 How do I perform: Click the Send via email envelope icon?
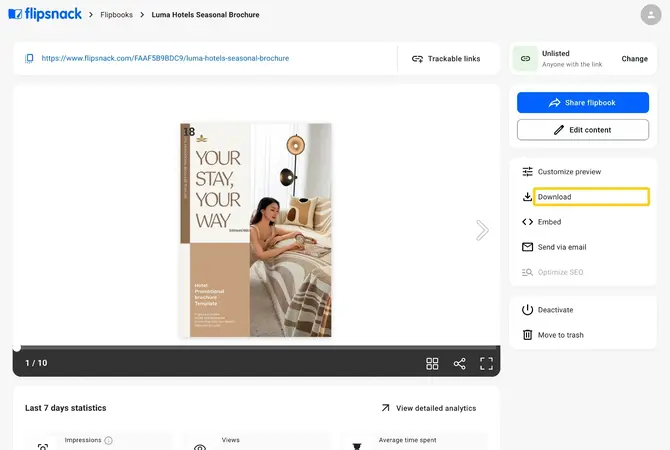pos(527,247)
